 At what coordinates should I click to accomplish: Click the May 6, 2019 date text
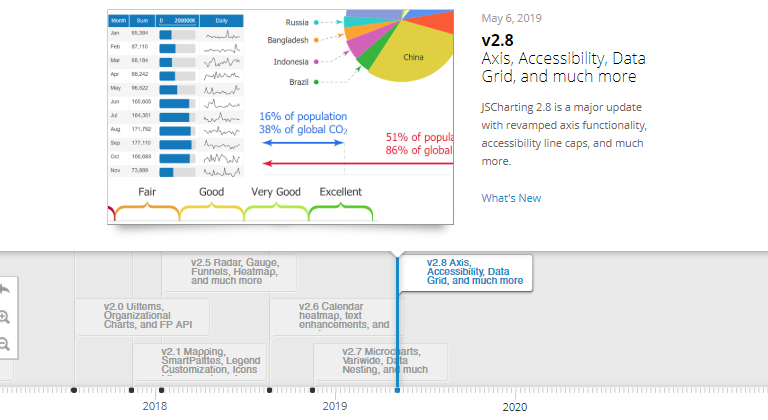[510, 18]
